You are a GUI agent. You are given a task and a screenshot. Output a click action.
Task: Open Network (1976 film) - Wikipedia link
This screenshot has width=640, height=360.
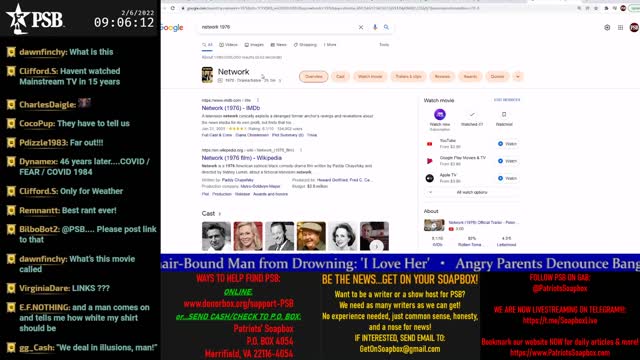point(242,158)
